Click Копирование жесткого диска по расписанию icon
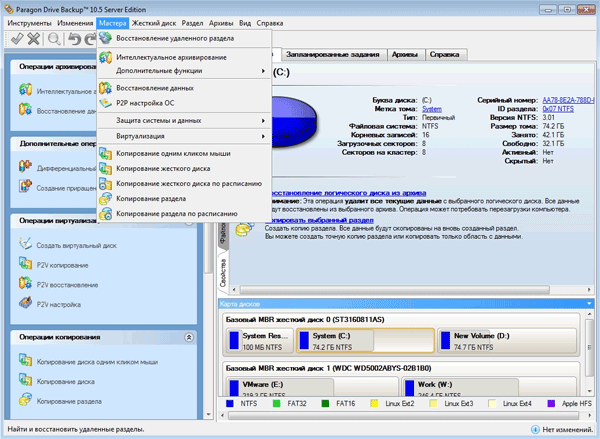Viewport: 600px width, 439px height. click(105, 184)
